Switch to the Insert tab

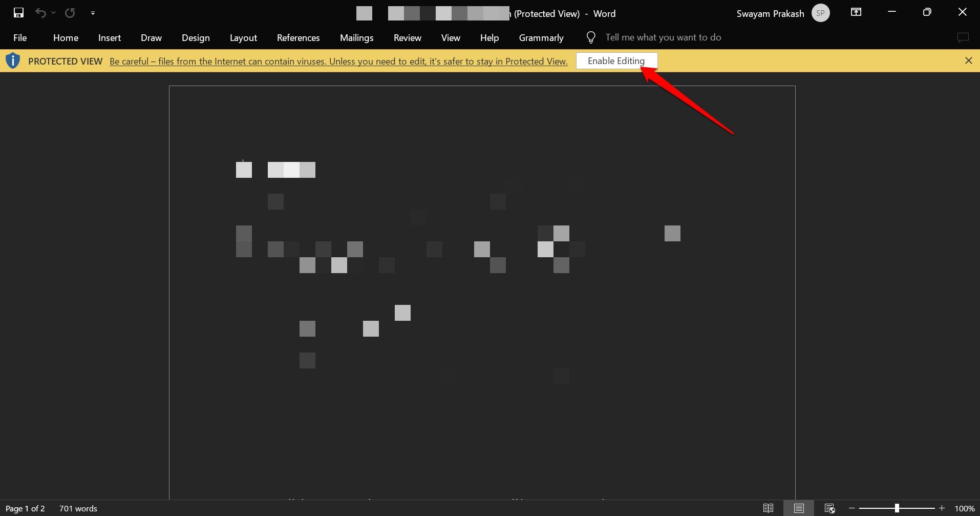click(x=110, y=37)
